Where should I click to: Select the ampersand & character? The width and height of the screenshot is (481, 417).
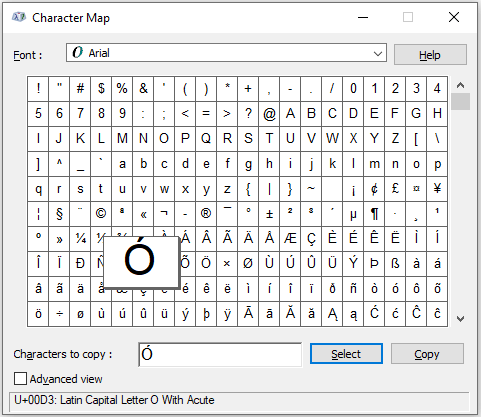coord(143,89)
